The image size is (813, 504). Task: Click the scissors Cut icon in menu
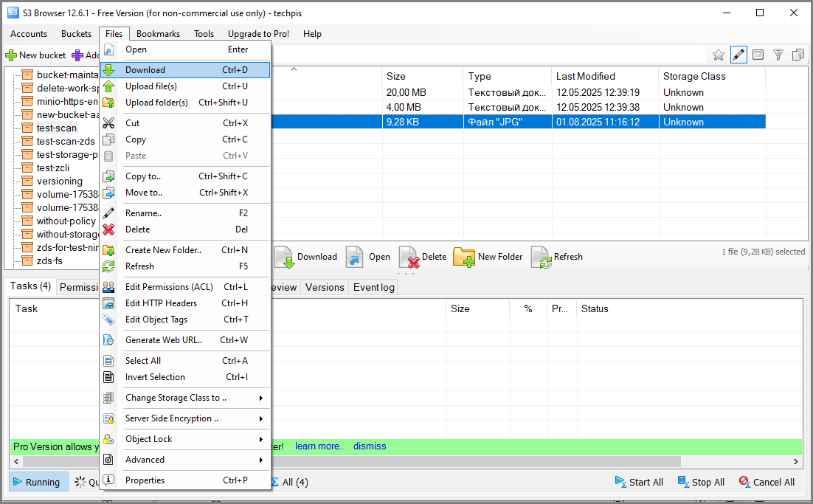pos(108,123)
